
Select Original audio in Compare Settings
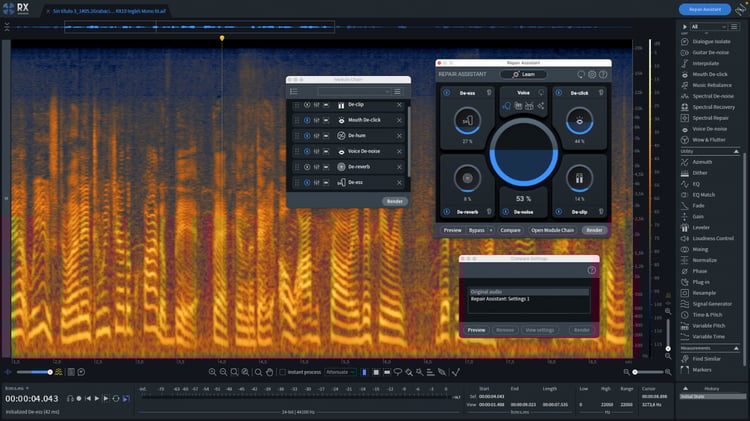(529, 292)
